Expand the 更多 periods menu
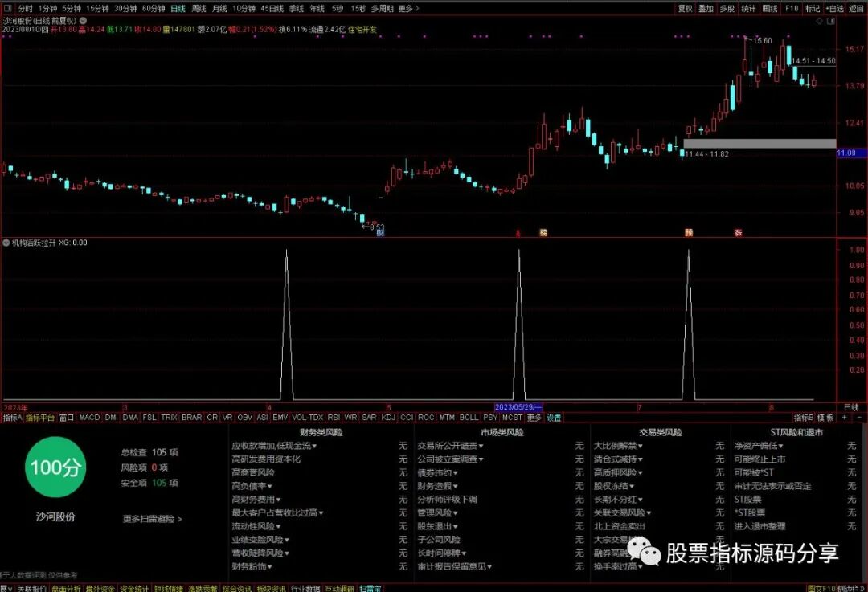This screenshot has width=868, height=592. point(408,8)
